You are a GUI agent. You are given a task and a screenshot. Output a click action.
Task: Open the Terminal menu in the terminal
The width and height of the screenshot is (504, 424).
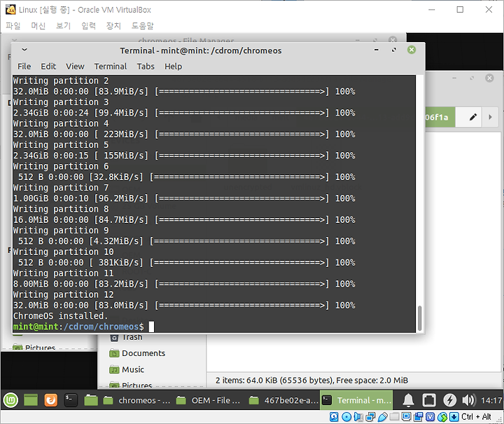111,67
